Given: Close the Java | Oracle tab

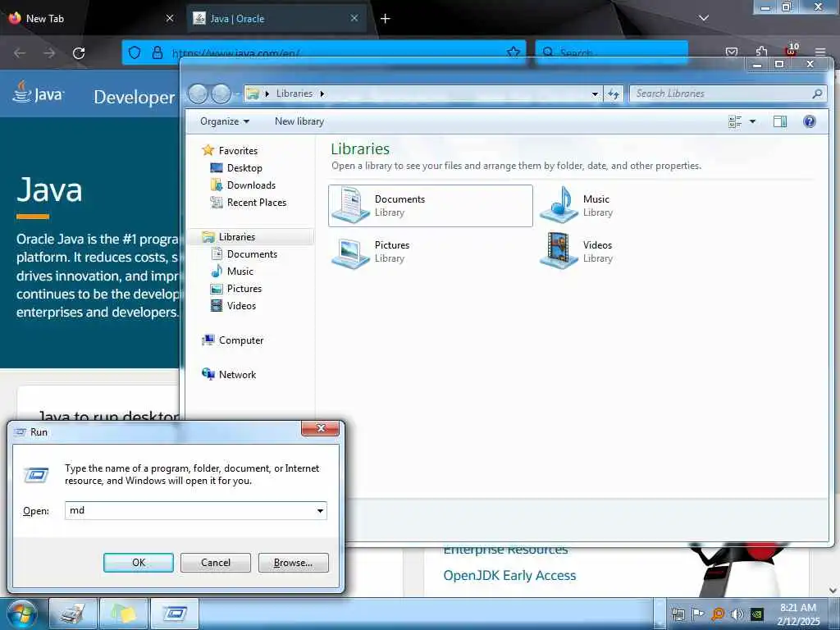Looking at the screenshot, I should [354, 18].
